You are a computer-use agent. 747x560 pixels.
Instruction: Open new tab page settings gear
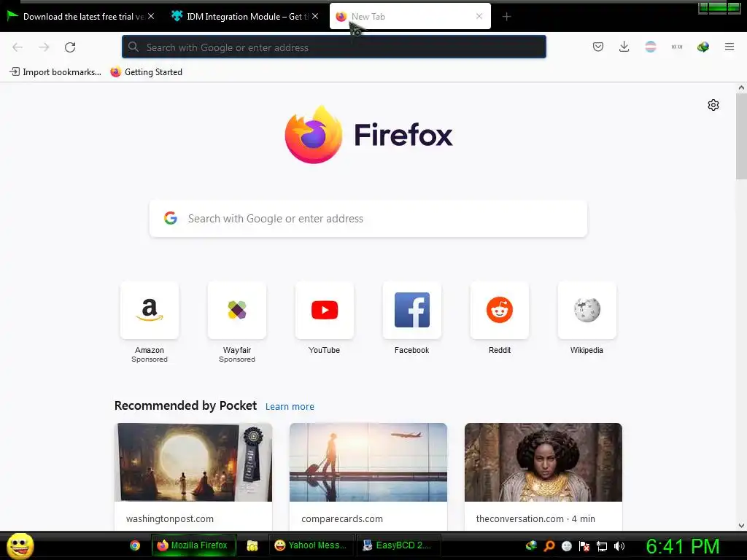(713, 105)
